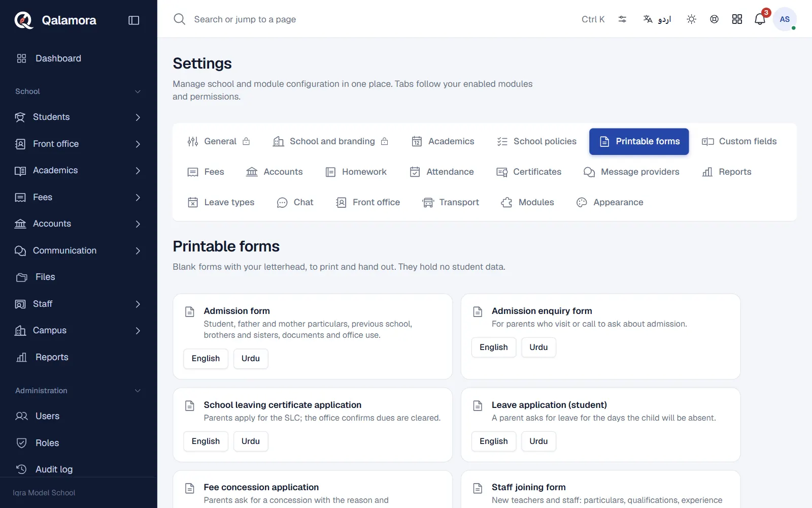The height and width of the screenshot is (508, 812).
Task: Collapse the sidebar with the panel icon
Action: pyautogui.click(x=134, y=20)
